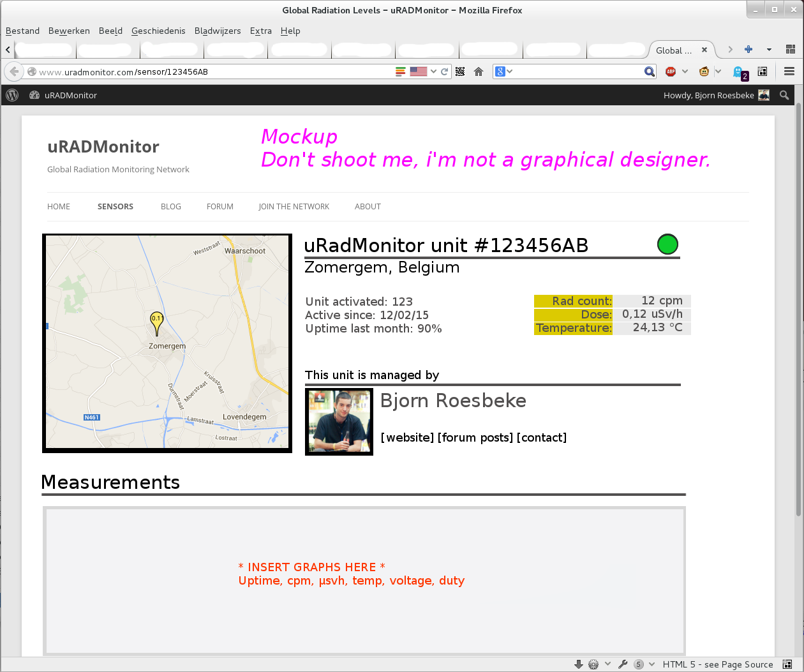Open the ABOUT nav link
The width and height of the screenshot is (804, 672).
[368, 207]
